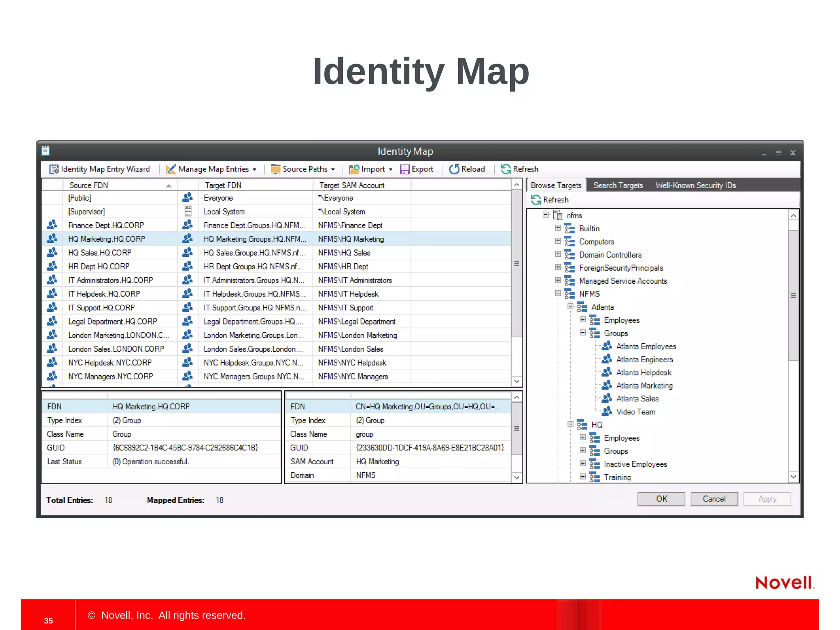This screenshot has width=840, height=630.
Task: Click group icon beside Everyone target
Action: [x=187, y=197]
